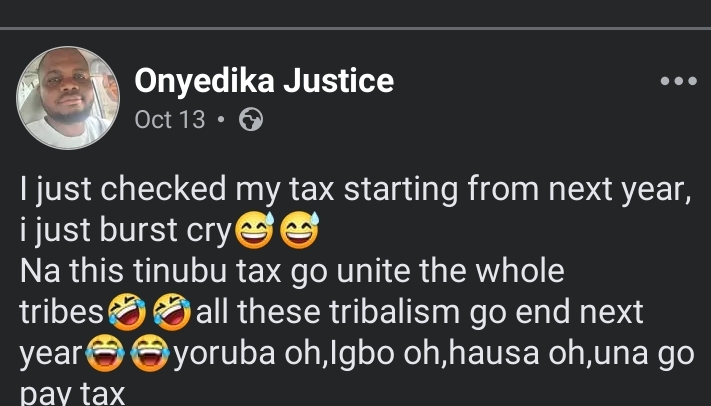This screenshot has height=406, width=711.
Task: Click the second tears-of-joy emoji before "yoruba"
Action: [150, 354]
